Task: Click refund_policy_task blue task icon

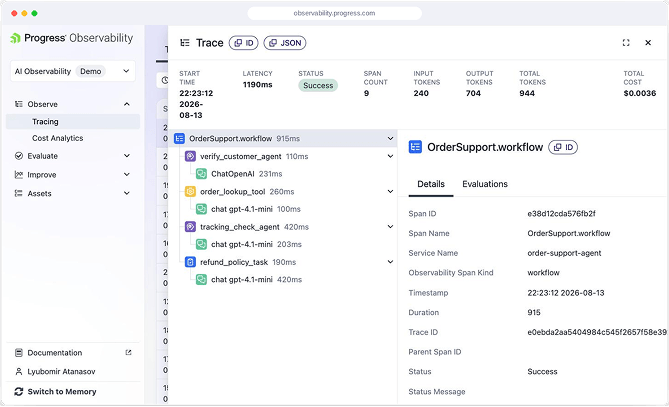Action: click(190, 262)
